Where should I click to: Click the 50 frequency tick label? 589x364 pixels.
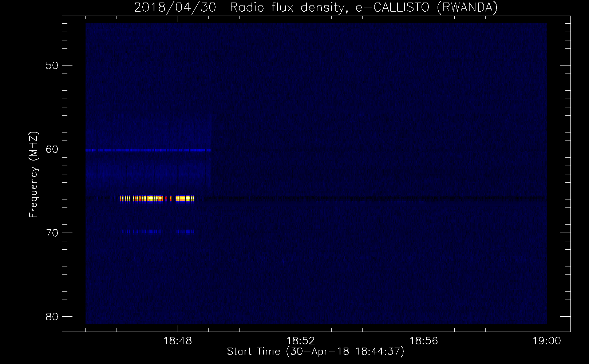coord(52,66)
